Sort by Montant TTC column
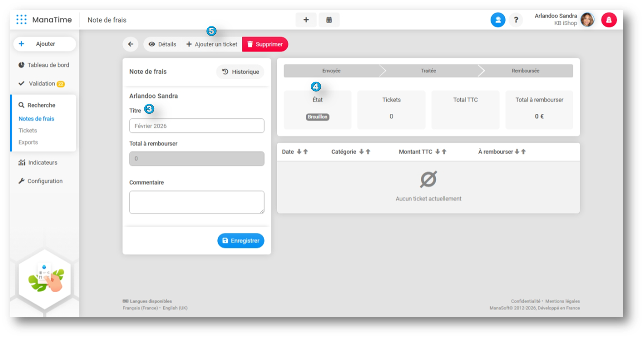The height and width of the screenshot is (338, 644). 440,152
